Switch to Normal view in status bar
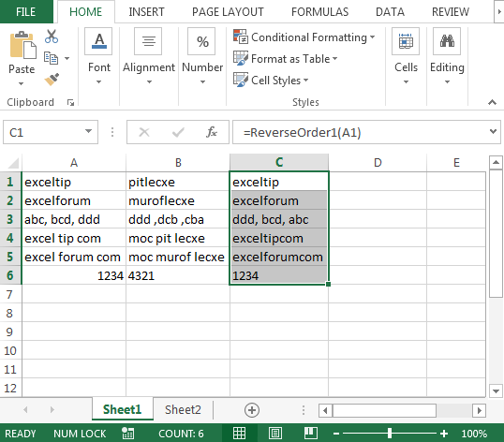Viewport: 504px width, 442px height. point(240,434)
